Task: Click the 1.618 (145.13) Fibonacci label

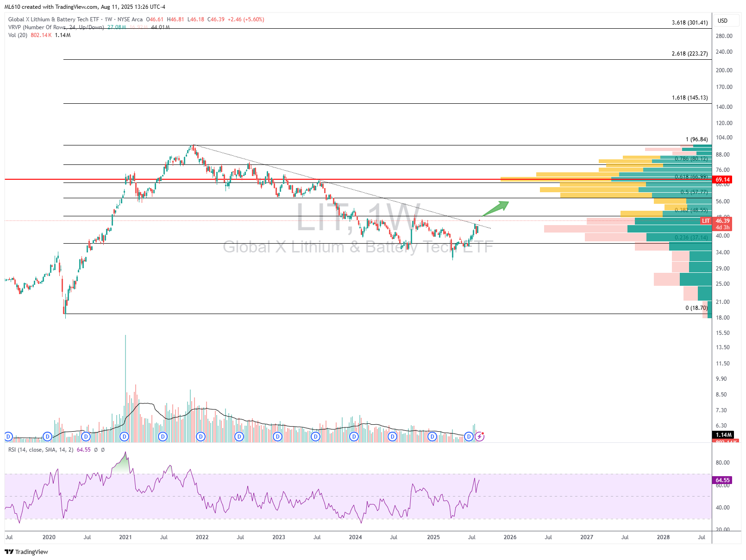Action: [690, 98]
